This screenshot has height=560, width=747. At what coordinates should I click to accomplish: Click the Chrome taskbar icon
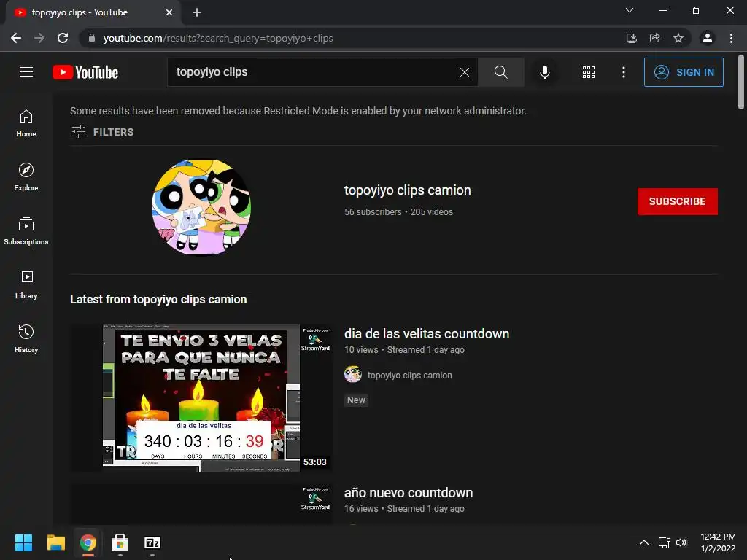point(88,542)
